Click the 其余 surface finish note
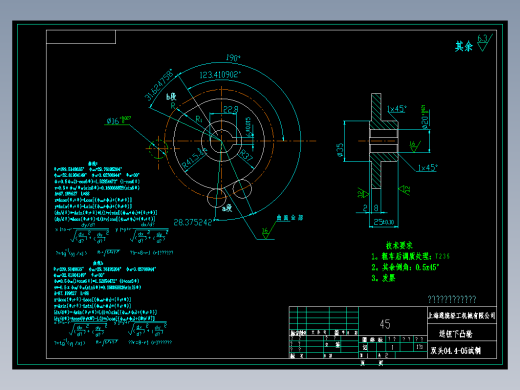 464,46
